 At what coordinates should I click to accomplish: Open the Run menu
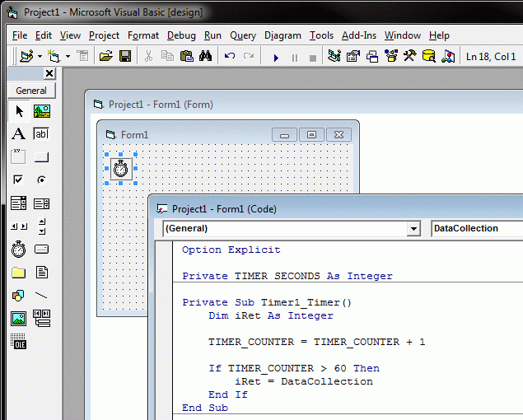pyautogui.click(x=212, y=35)
